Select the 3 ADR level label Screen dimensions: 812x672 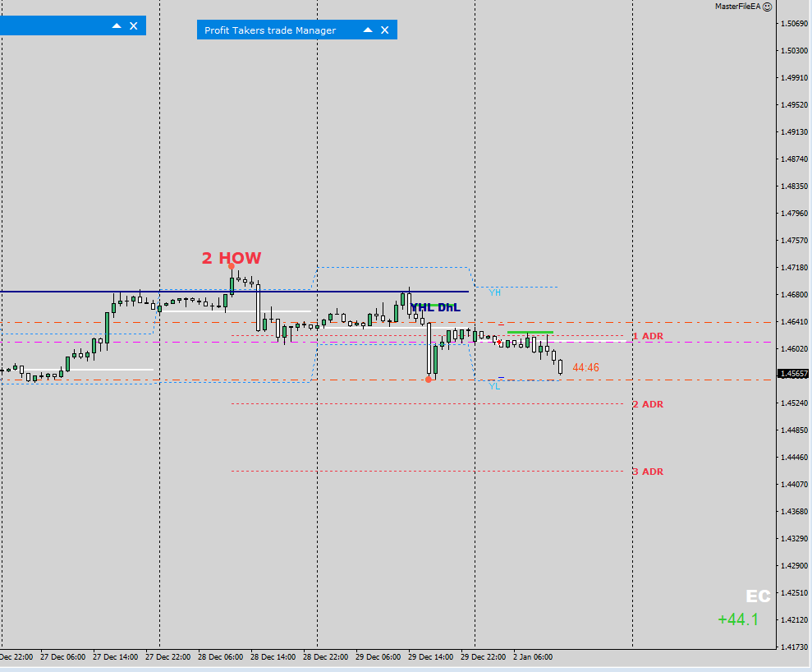click(648, 472)
